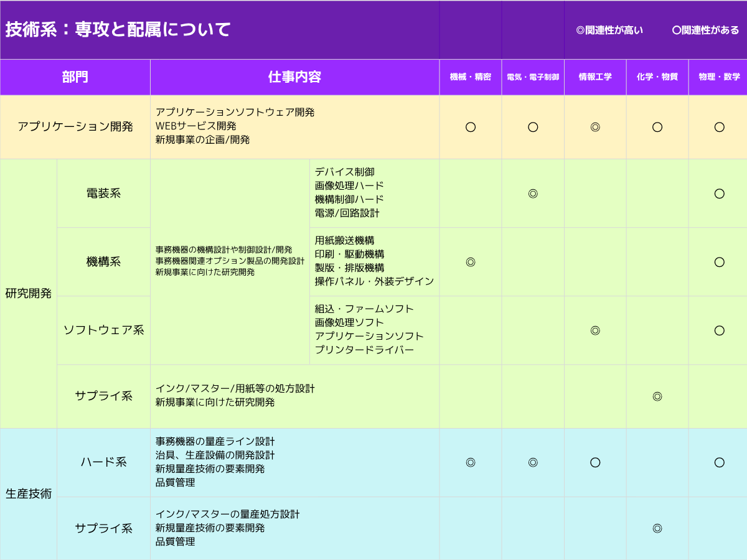Select the 研究開発 department cell
Viewport: 747px width, 560px height.
click(x=29, y=293)
